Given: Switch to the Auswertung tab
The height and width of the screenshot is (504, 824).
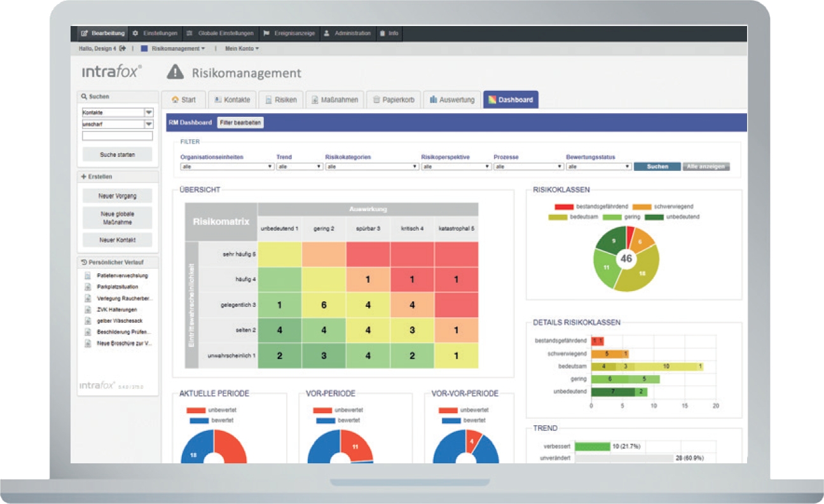Looking at the screenshot, I should pyautogui.click(x=452, y=100).
